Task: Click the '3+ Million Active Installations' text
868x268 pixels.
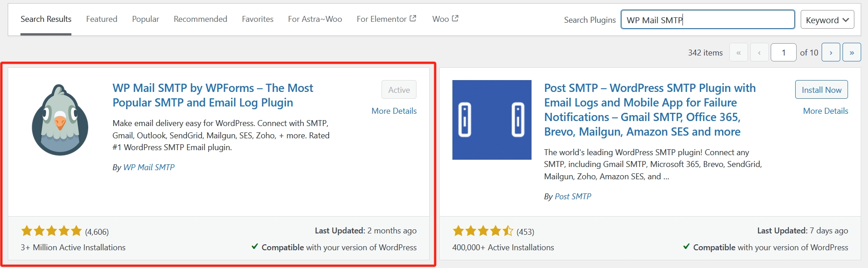Action: [x=73, y=248]
